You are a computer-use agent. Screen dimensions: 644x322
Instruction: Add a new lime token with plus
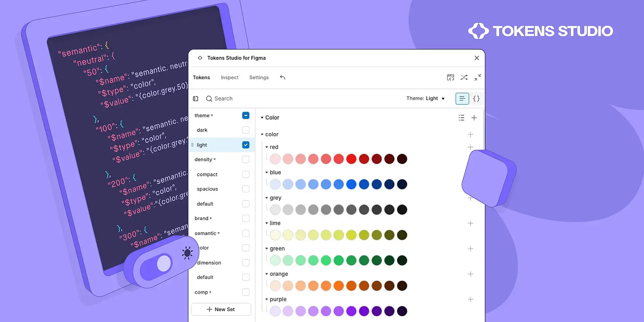(471, 223)
